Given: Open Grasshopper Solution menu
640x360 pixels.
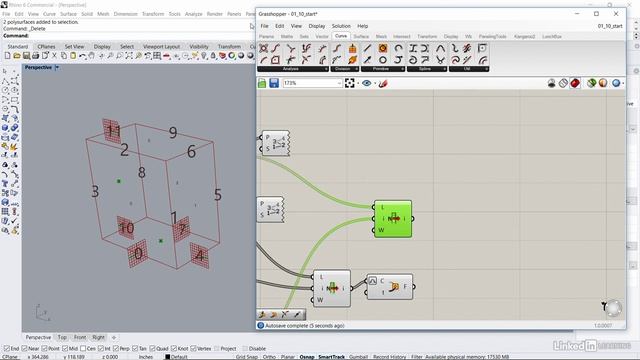Looking at the screenshot, I should click(x=341, y=26).
